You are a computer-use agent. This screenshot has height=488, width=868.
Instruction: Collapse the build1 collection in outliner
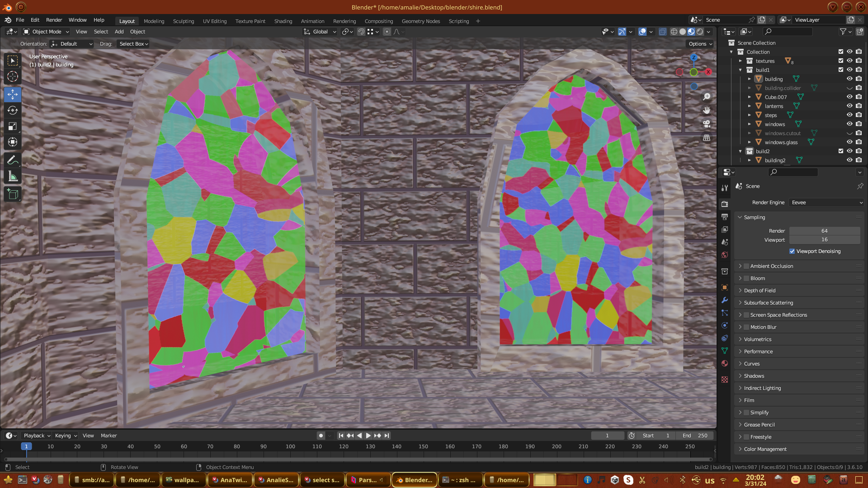(740, 70)
